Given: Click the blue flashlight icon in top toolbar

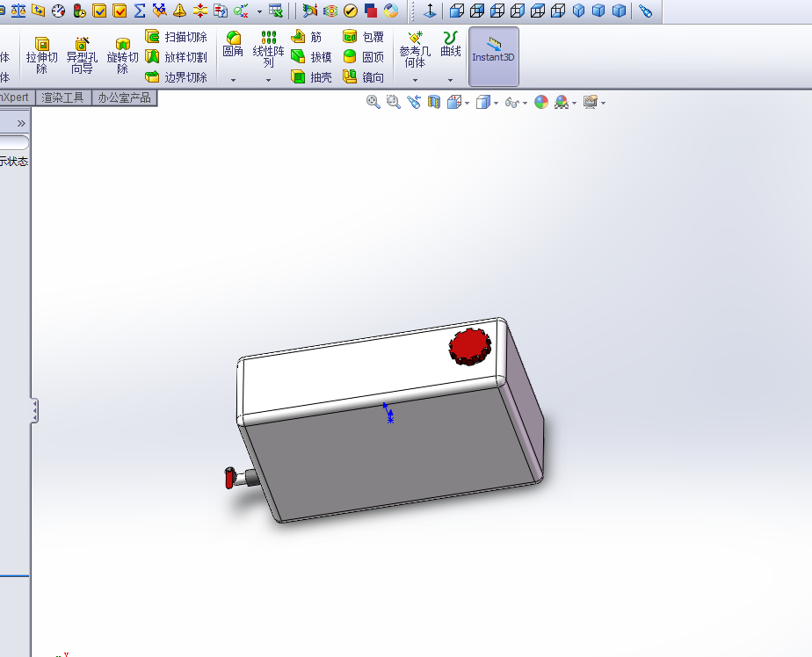Looking at the screenshot, I should [x=646, y=11].
